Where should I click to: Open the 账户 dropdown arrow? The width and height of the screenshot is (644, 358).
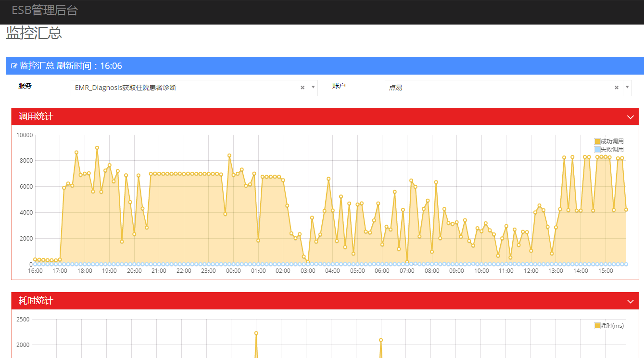point(627,88)
